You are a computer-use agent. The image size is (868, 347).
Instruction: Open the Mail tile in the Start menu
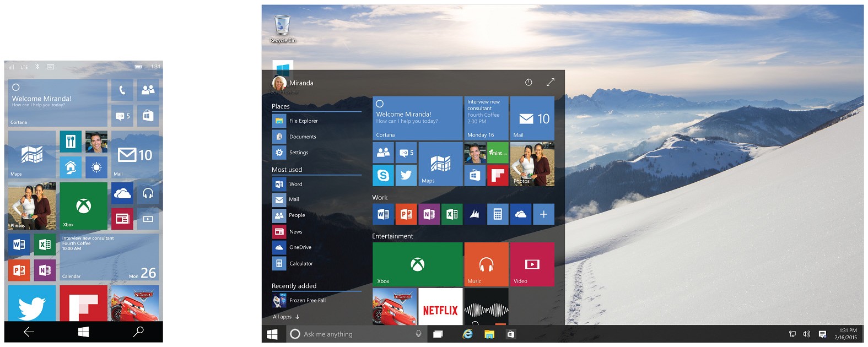tap(532, 118)
